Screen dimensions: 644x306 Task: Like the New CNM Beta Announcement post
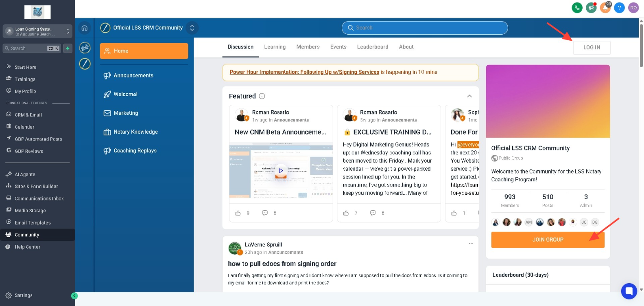238,213
